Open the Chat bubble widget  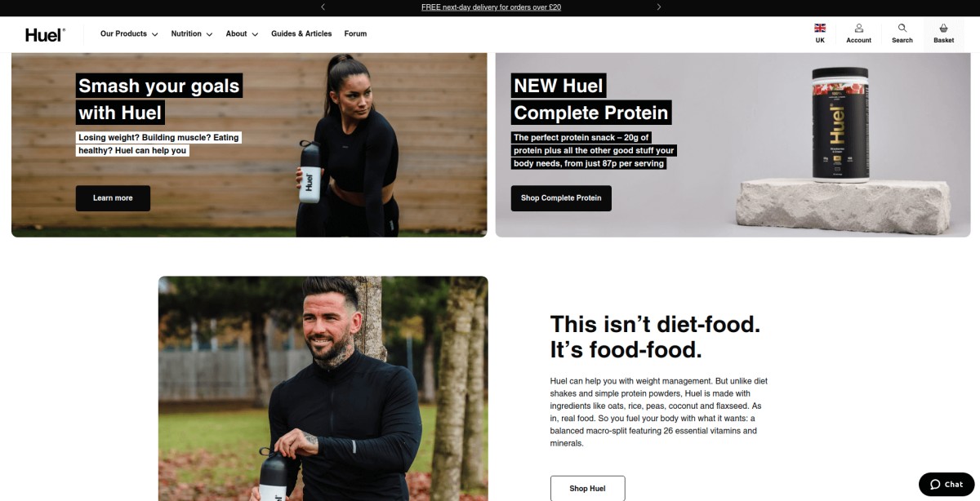[x=947, y=484]
